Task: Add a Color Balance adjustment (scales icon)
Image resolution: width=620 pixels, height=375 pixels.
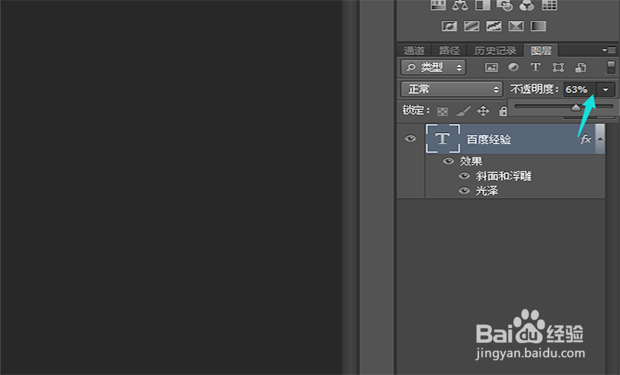Action: click(460, 5)
